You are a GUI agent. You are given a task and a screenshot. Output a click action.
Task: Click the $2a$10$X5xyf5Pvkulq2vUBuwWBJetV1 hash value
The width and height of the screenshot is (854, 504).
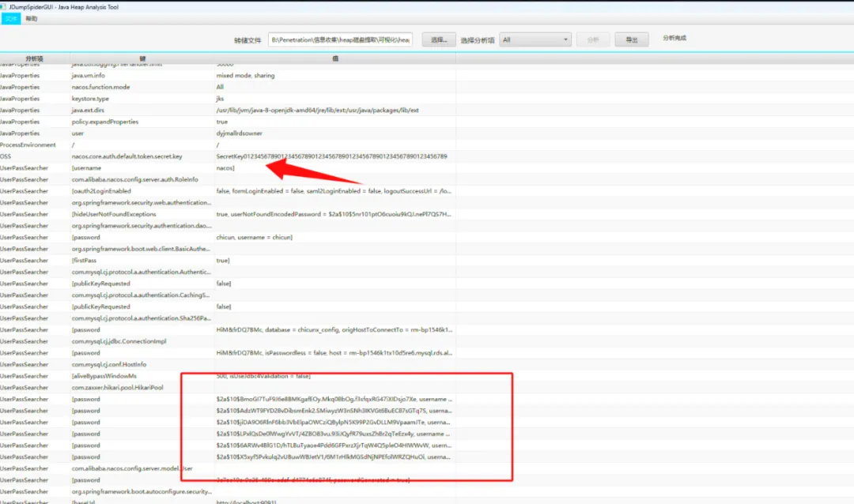tap(334, 457)
